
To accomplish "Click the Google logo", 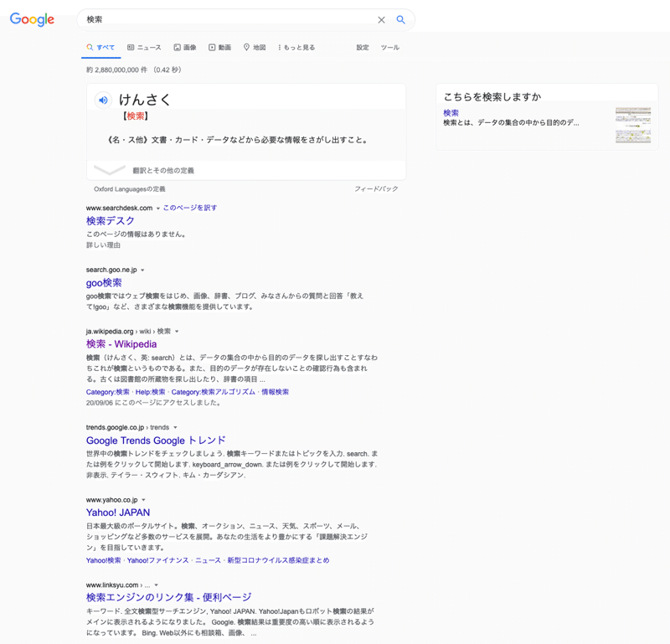I will pyautogui.click(x=30, y=19).
